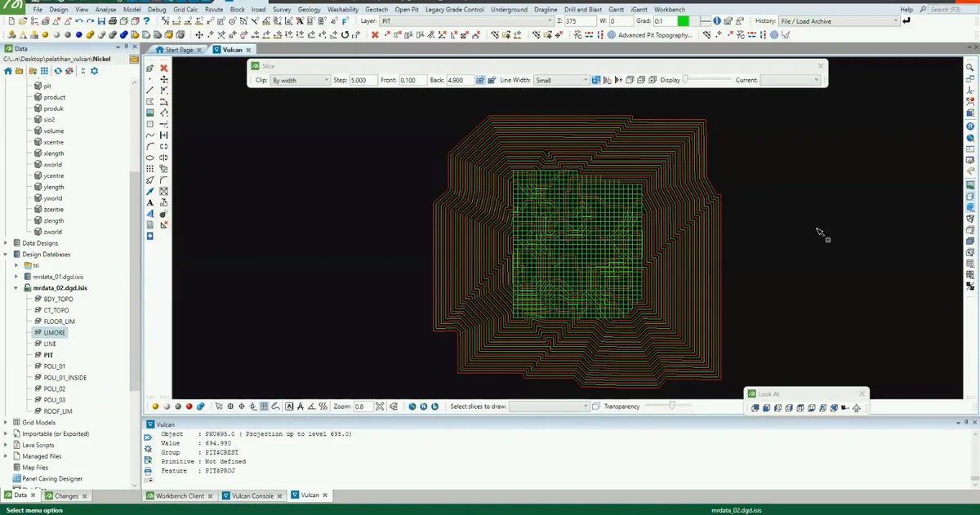Screen dimensions: 980x515
Task: Open the Clip 'By width' dropdown
Action: 300,80
